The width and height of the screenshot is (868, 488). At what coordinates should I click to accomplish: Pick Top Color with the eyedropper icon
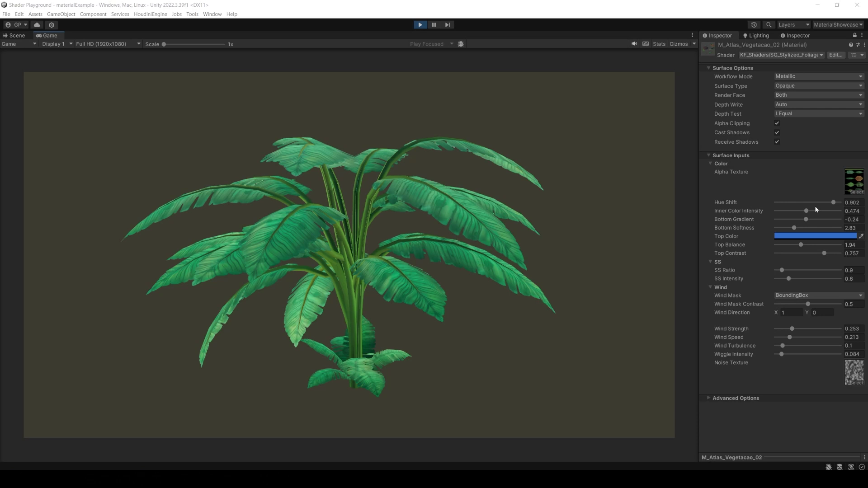(861, 236)
